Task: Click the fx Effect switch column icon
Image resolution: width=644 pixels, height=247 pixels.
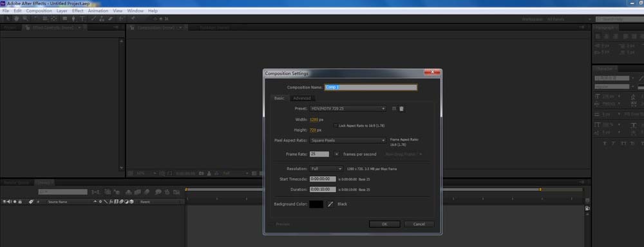Action: (x=111, y=202)
